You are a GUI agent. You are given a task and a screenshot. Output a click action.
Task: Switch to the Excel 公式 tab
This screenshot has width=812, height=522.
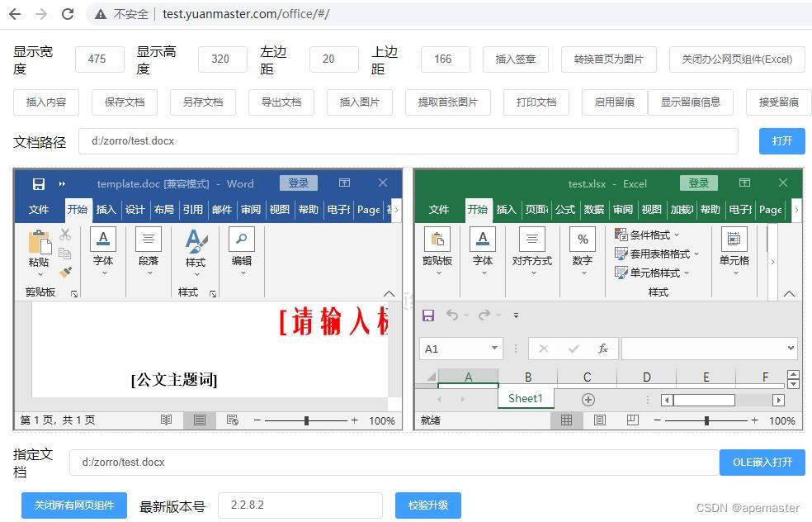(565, 210)
